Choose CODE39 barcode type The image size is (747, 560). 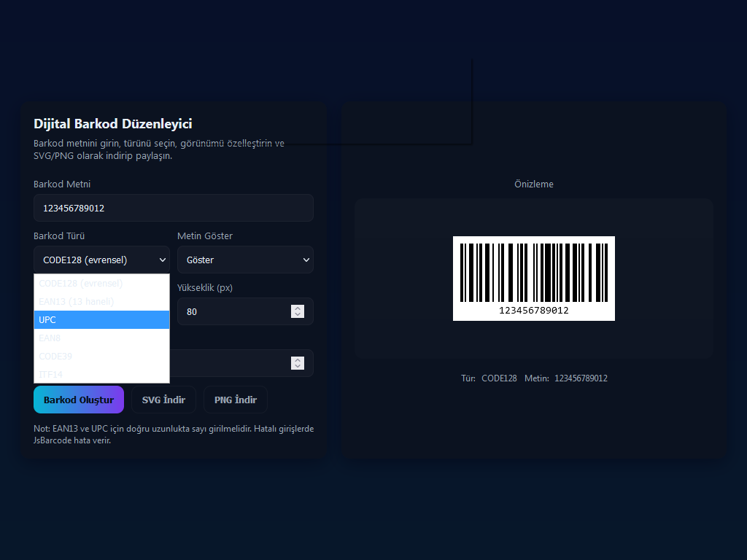(101, 357)
